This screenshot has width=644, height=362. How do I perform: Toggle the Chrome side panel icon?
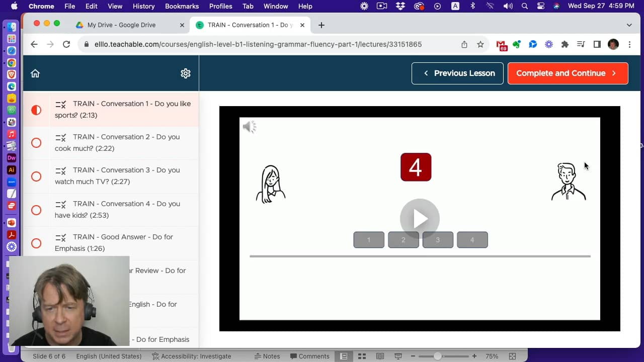[x=597, y=44]
